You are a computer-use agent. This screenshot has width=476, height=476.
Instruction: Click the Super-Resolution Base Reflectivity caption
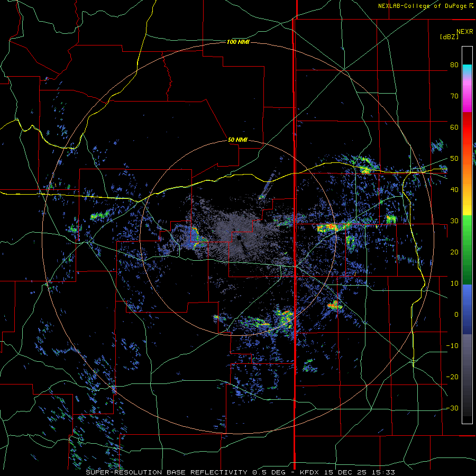[240, 472]
